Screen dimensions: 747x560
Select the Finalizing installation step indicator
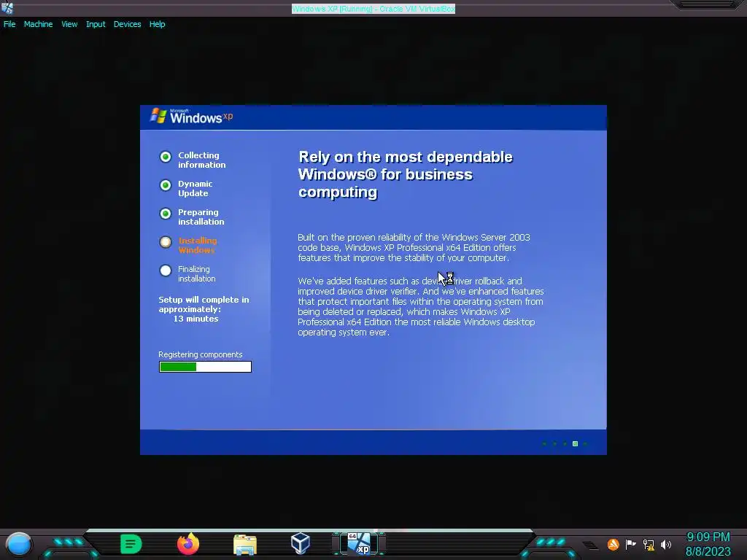166,271
